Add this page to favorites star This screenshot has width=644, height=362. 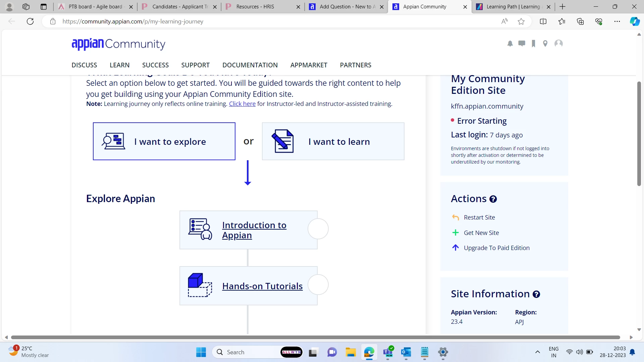coord(521,21)
